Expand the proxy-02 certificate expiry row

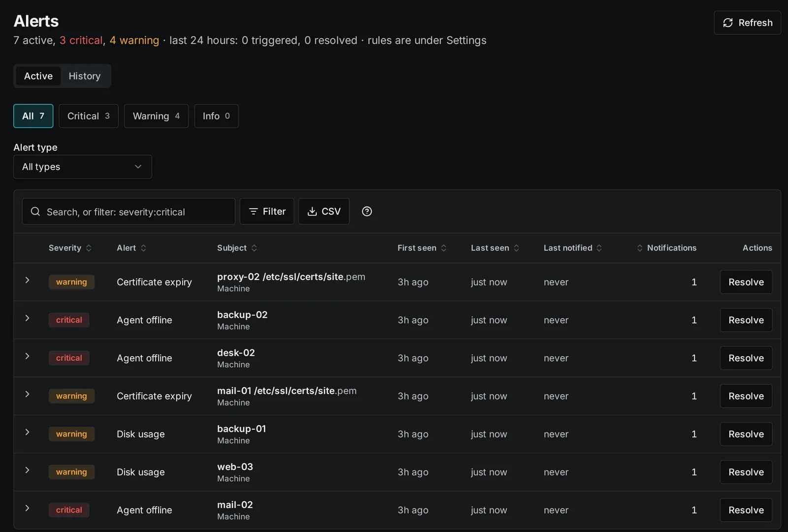pos(27,280)
